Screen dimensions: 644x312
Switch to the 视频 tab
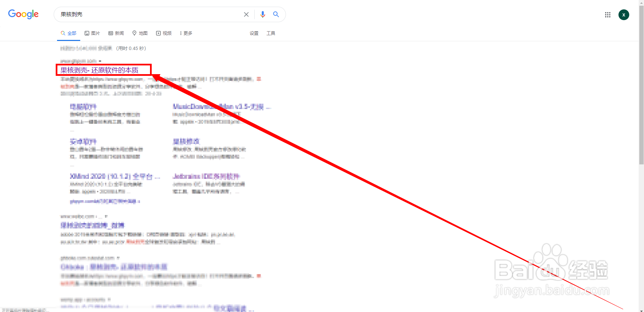pyautogui.click(x=164, y=33)
